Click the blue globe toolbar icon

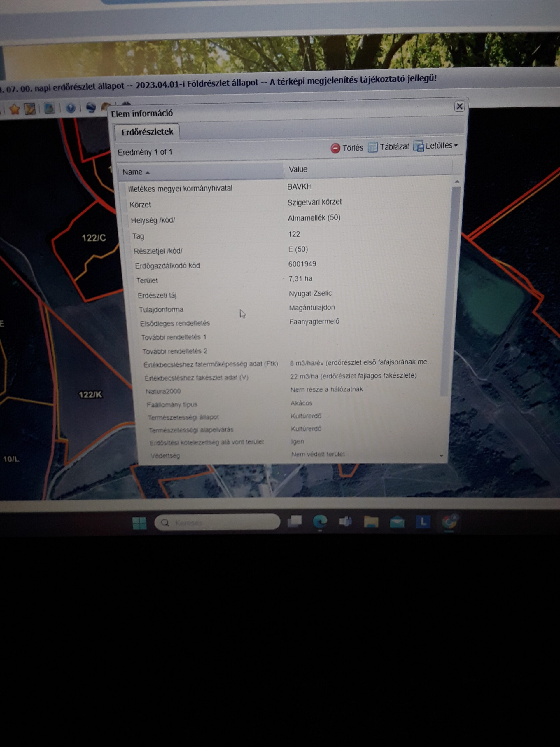click(x=90, y=107)
